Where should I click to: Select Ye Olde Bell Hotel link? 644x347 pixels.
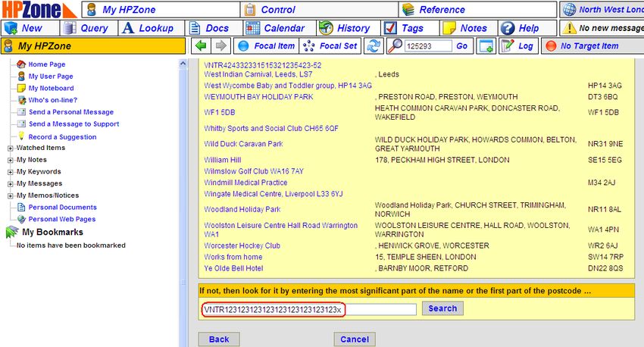(233, 268)
